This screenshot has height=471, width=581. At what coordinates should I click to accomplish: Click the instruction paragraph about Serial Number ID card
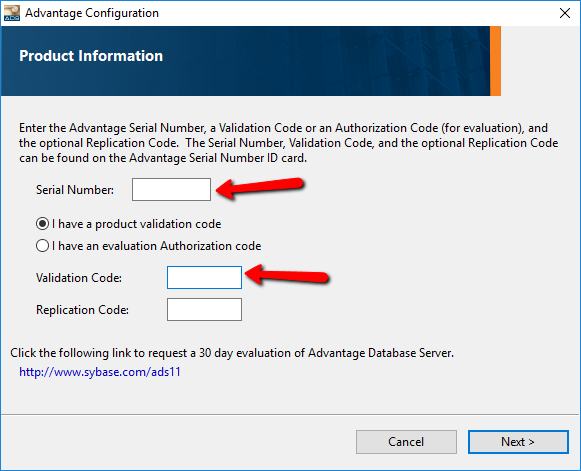coord(289,143)
